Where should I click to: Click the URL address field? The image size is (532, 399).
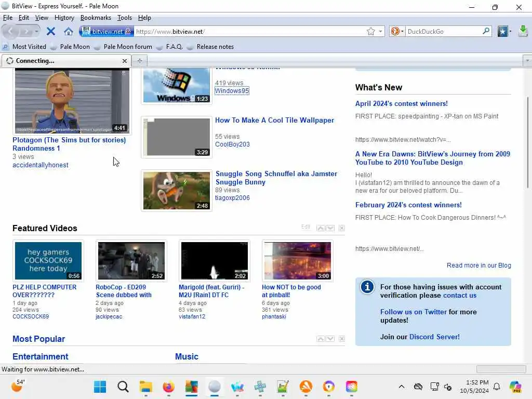pyautogui.click(x=249, y=32)
